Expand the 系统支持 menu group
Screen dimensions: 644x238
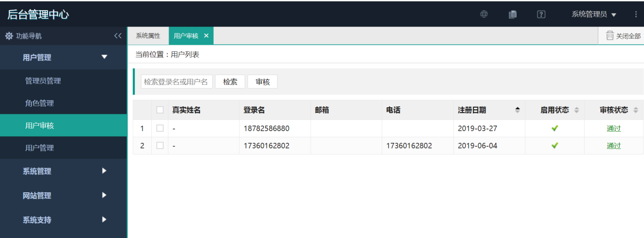63,220
